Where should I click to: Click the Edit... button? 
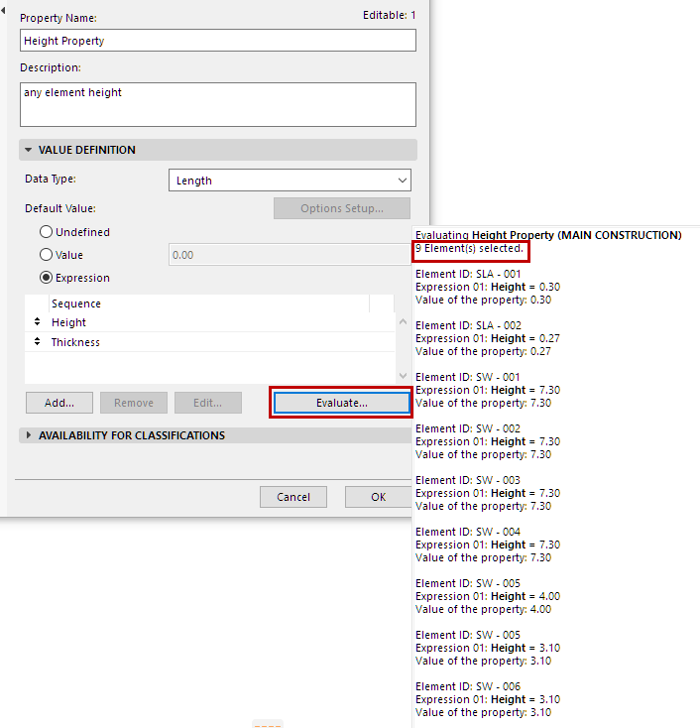click(x=208, y=403)
